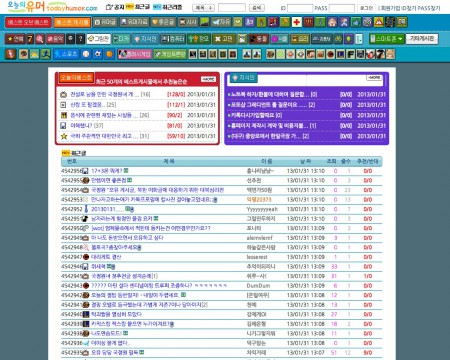Open the cat face icon next to 고민
This screenshot has width=450, height=360.
click(242, 39)
